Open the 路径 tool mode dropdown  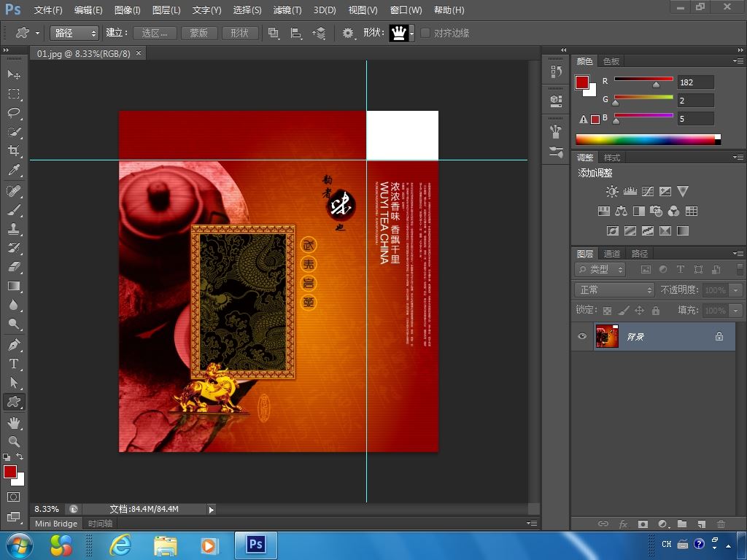pyautogui.click(x=74, y=33)
